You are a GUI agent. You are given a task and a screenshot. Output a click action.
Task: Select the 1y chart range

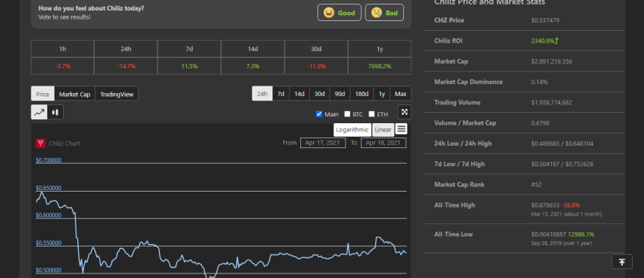click(381, 94)
